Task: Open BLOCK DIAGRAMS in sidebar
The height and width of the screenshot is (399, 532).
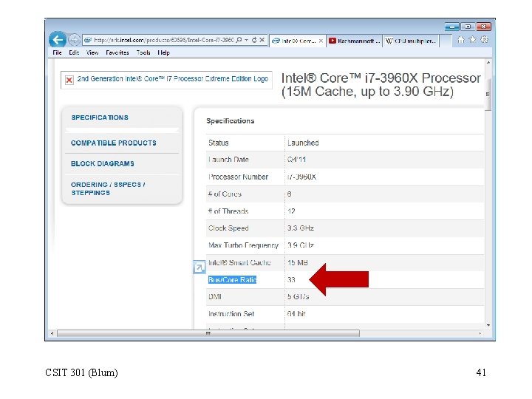Action: tap(103, 163)
